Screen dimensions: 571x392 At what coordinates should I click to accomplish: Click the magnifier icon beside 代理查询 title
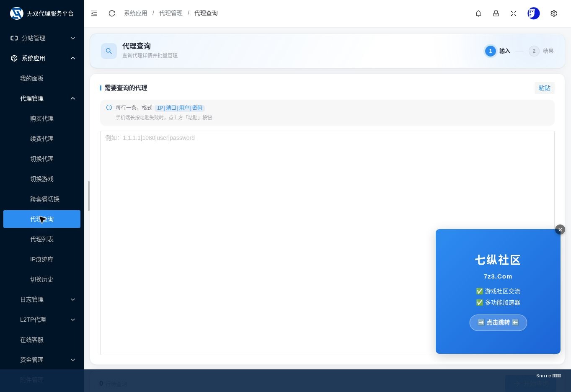tap(109, 51)
